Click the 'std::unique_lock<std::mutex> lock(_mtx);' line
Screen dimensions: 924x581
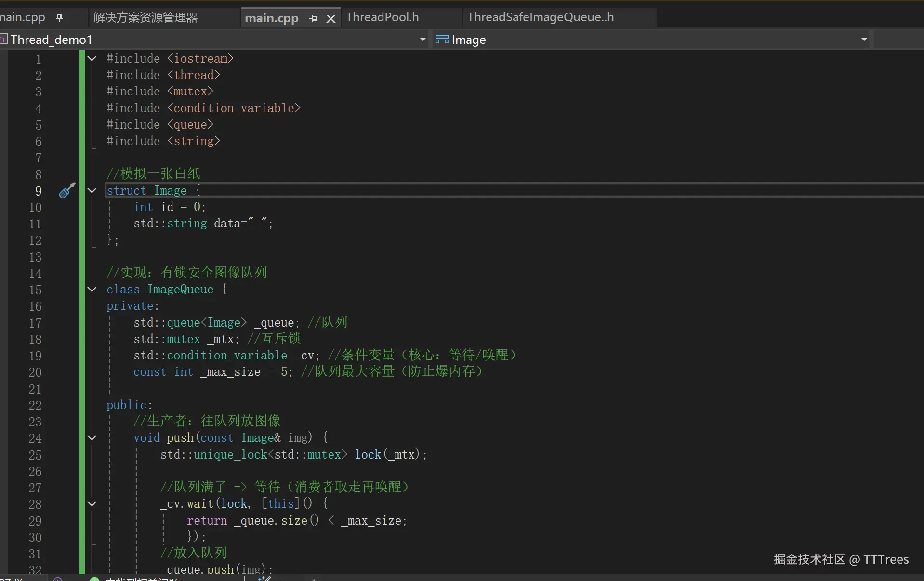click(294, 455)
